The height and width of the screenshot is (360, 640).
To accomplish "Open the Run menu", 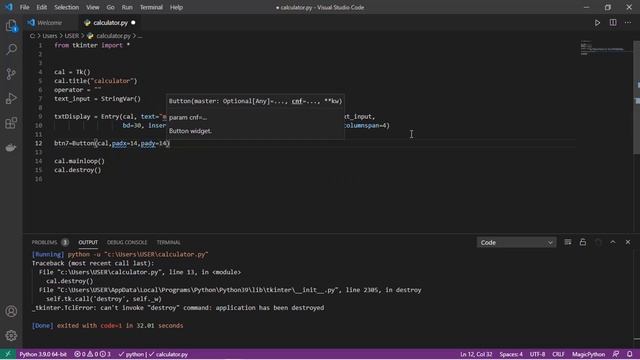I will 127,7.
